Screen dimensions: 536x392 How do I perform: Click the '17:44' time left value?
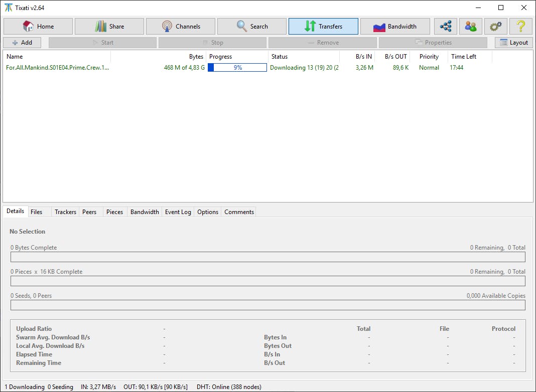(x=456, y=68)
